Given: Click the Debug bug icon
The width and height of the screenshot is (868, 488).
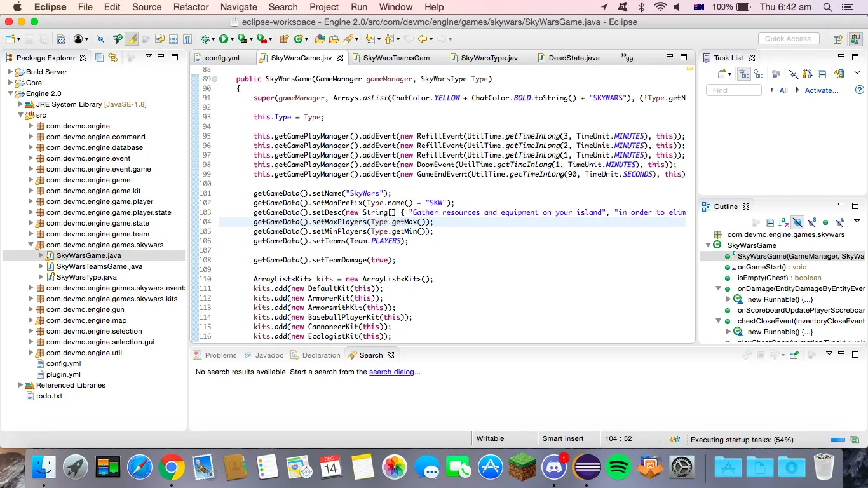Looking at the screenshot, I should click(x=205, y=39).
